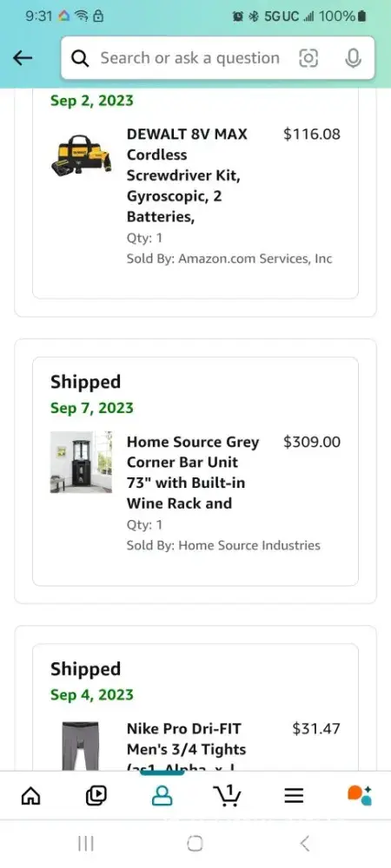Viewport: 391px width, 868px height.
Task: Tap the back arrow icon
Action: 23,57
